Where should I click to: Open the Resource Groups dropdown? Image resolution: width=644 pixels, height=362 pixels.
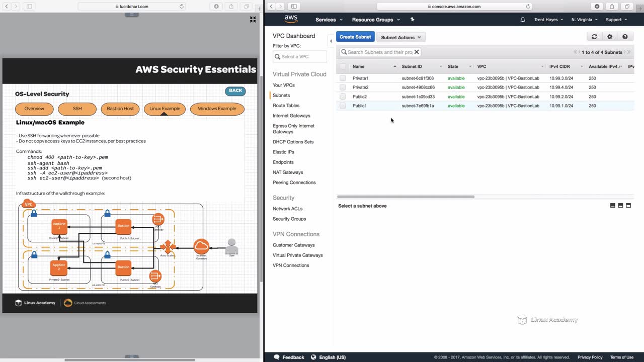coord(376,20)
